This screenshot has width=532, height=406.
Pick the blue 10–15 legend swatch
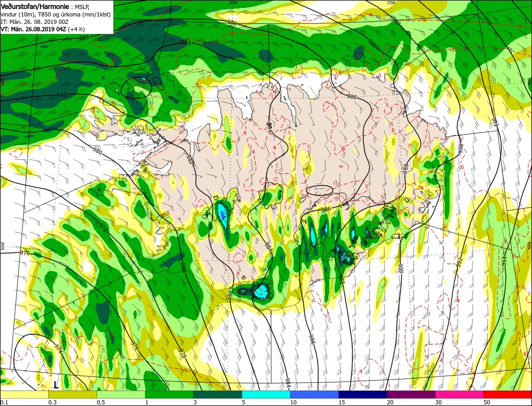coord(314,394)
